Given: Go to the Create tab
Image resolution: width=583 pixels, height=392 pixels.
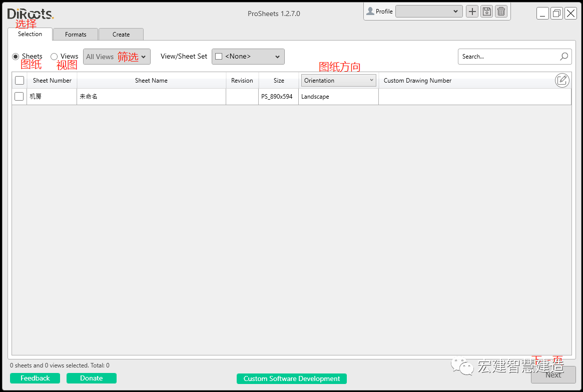Looking at the screenshot, I should [x=121, y=34].
